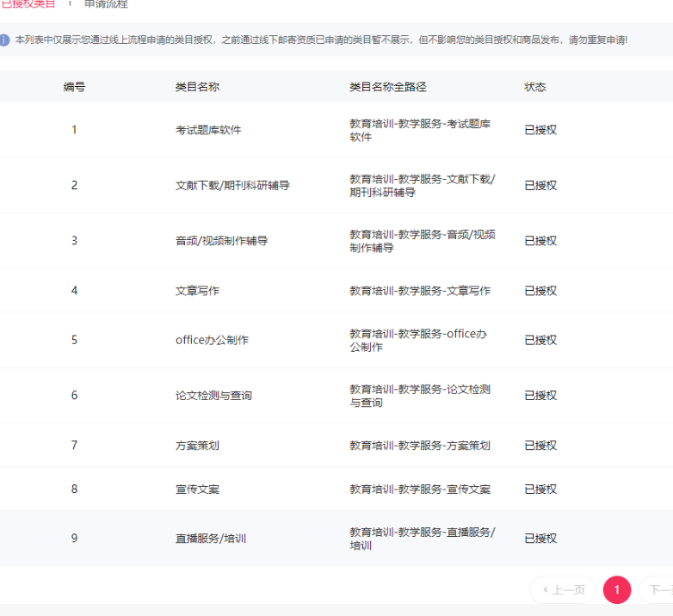Select the 论文检测与查询 category name

click(x=213, y=396)
